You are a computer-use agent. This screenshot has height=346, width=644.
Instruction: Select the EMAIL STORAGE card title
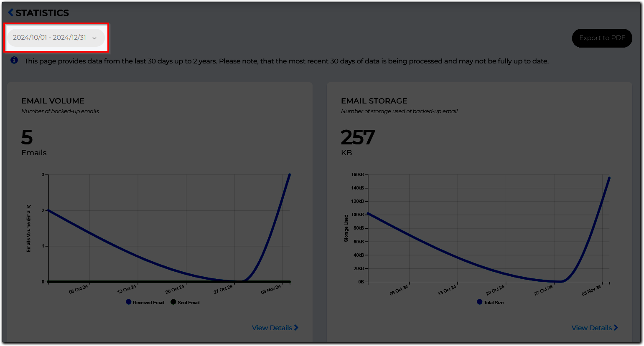coord(374,101)
